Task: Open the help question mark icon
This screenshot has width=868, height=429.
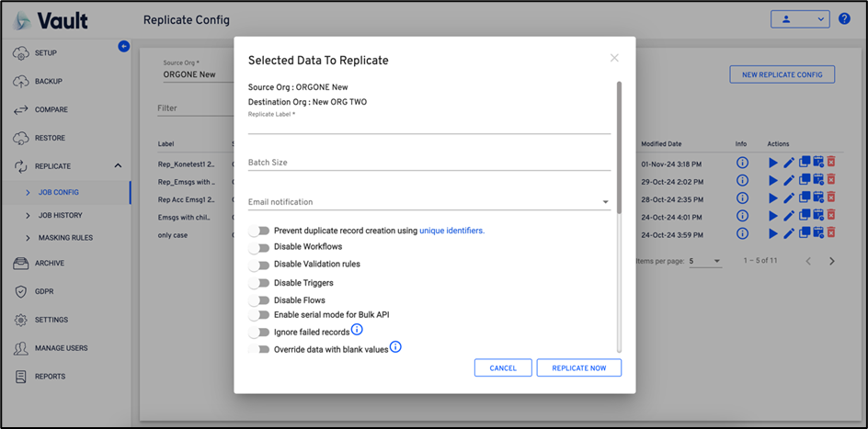Action: tap(844, 18)
